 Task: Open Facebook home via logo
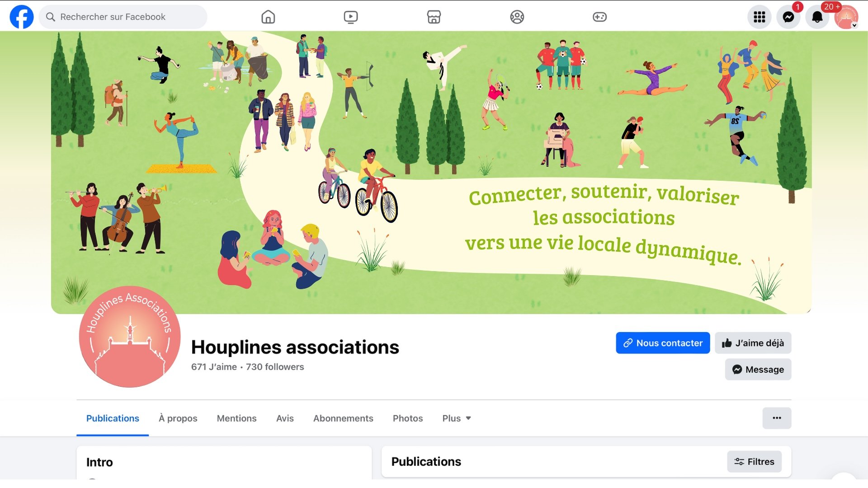[22, 17]
